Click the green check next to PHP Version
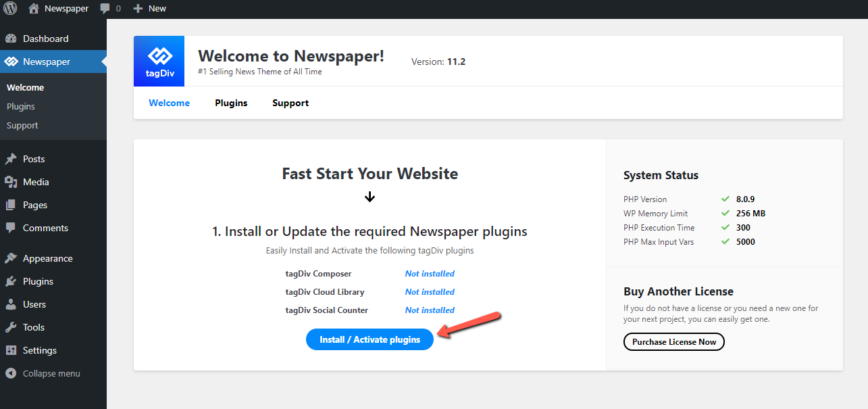868x409 pixels. 725,199
